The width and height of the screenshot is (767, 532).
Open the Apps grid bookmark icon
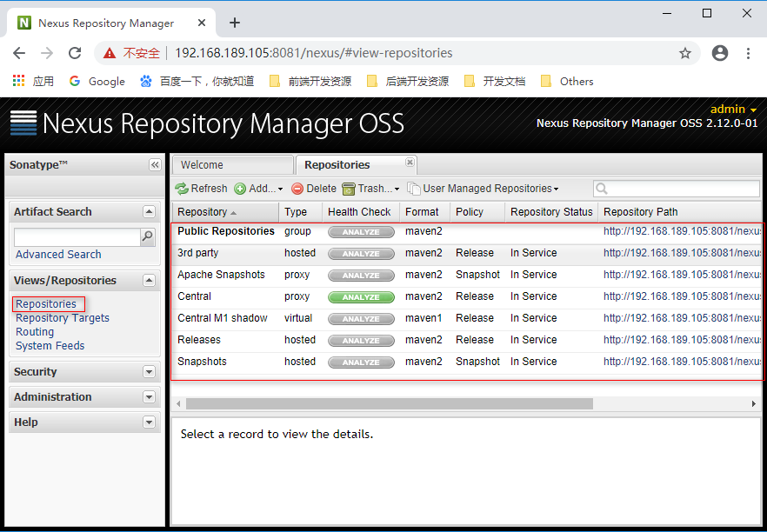point(18,81)
